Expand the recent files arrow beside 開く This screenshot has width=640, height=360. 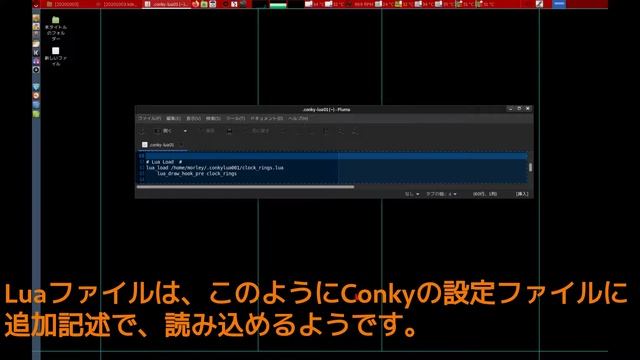185,131
